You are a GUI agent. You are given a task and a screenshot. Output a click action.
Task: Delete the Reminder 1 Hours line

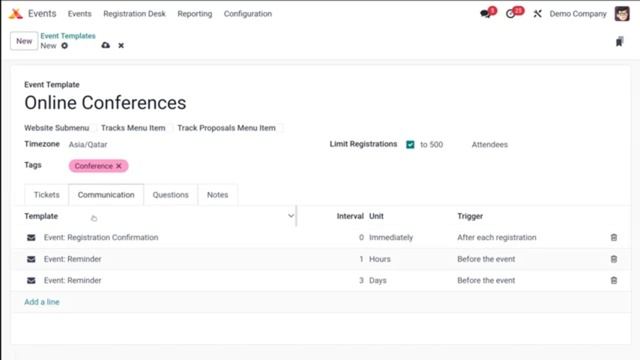point(613,259)
